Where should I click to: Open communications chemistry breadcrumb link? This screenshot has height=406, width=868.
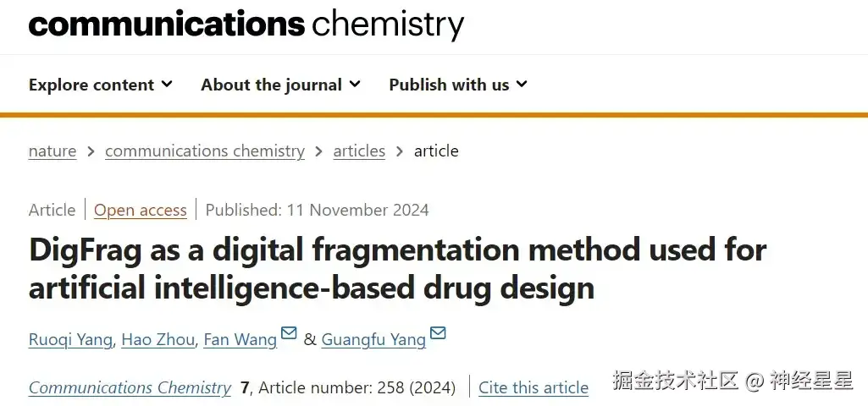coord(204,151)
